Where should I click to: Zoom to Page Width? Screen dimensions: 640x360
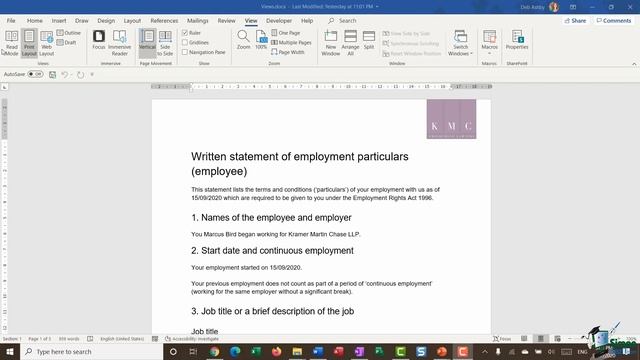[x=288, y=52]
